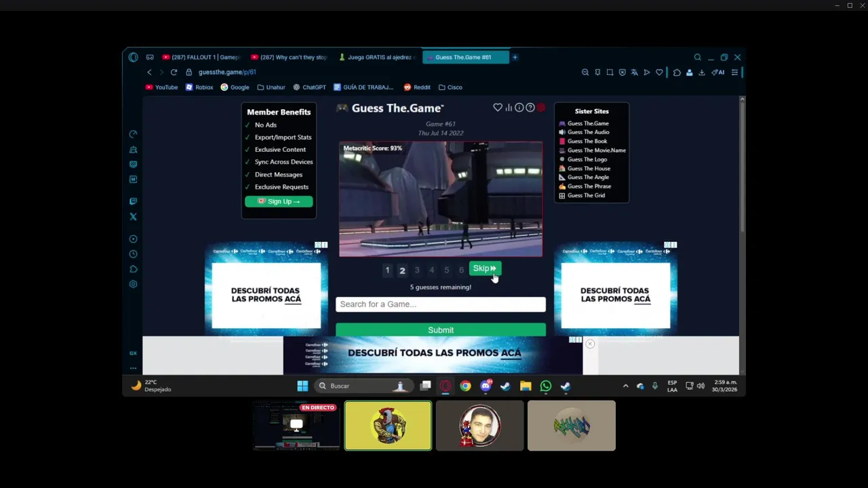Screen dimensions: 868x488
Task: Open Roblox bookmark
Action: point(199,87)
